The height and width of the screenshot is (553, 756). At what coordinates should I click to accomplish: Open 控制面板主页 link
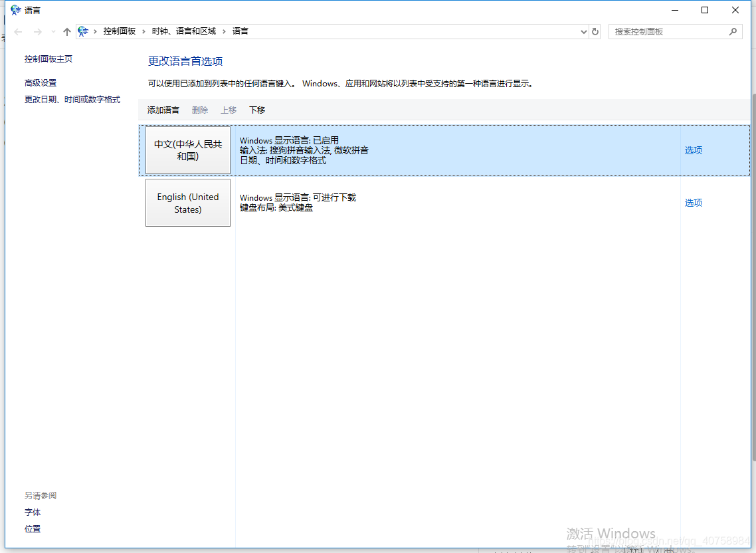coord(48,59)
